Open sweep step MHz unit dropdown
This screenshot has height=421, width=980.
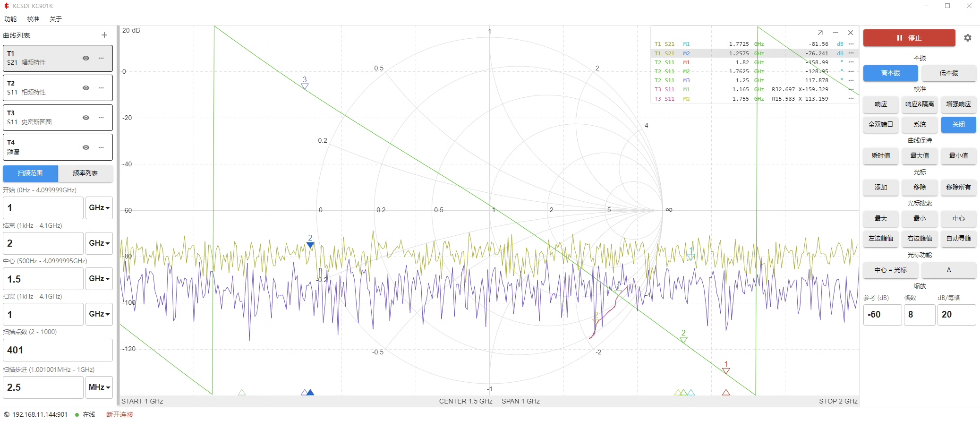click(x=99, y=387)
